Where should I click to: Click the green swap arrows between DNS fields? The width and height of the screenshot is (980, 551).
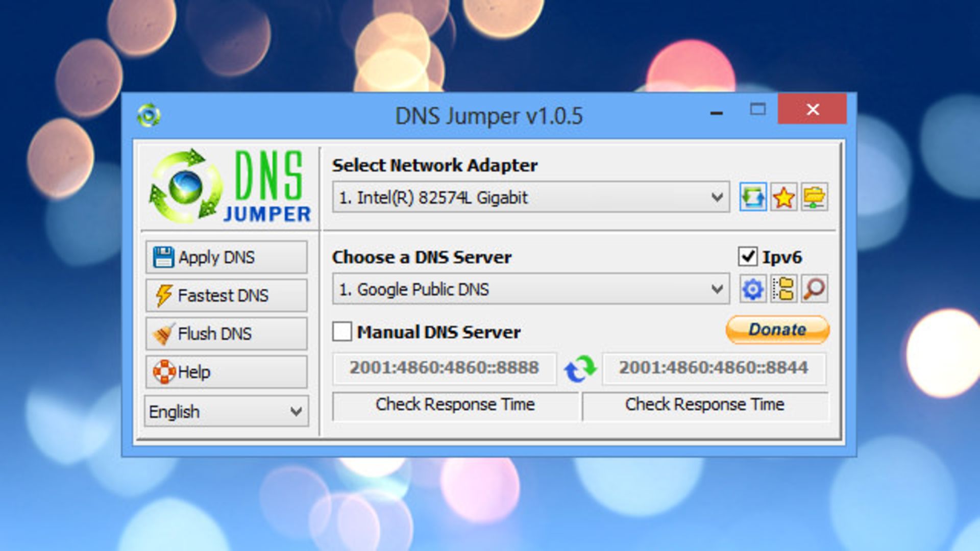(x=579, y=369)
